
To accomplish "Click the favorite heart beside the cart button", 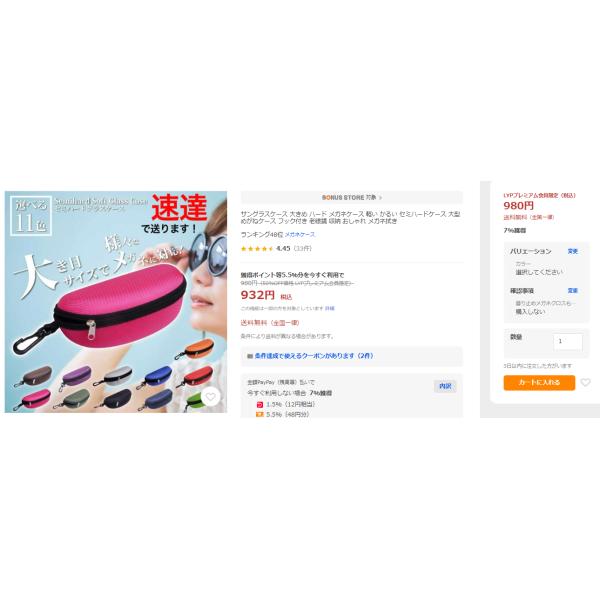I will pyautogui.click(x=585, y=382).
